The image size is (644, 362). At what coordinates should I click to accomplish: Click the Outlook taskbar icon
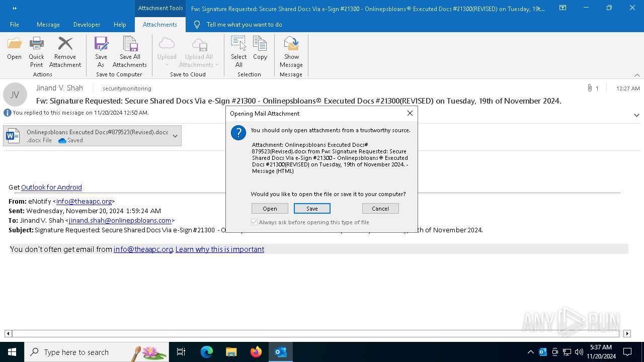coord(281,352)
